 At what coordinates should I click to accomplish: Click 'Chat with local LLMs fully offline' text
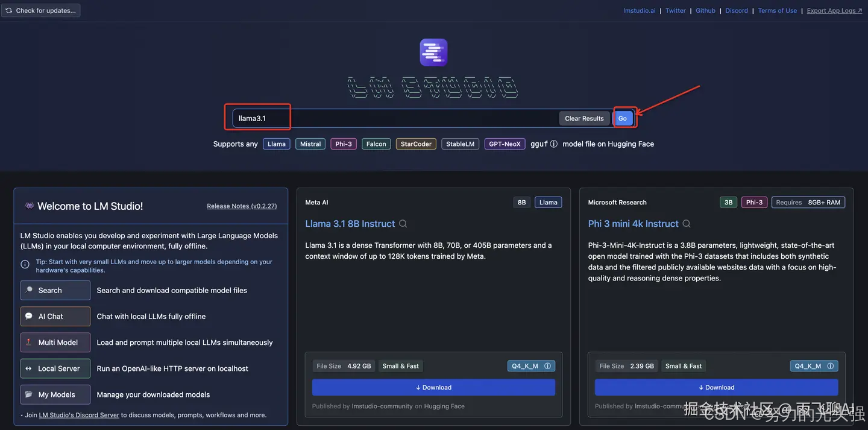coord(151,317)
